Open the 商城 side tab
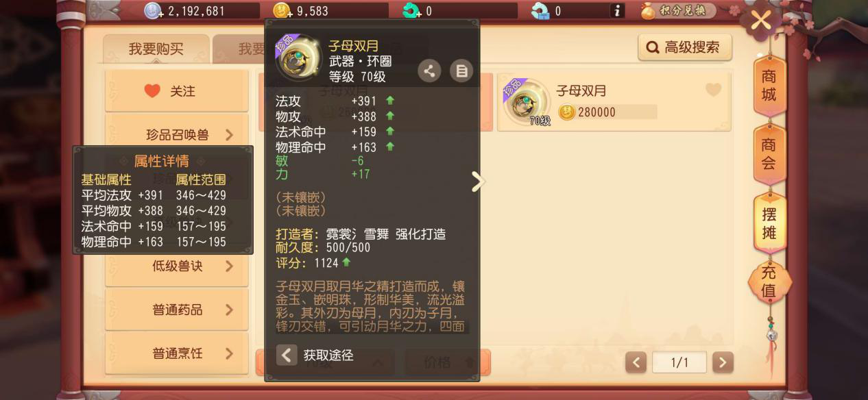868x400 pixels. [769, 86]
